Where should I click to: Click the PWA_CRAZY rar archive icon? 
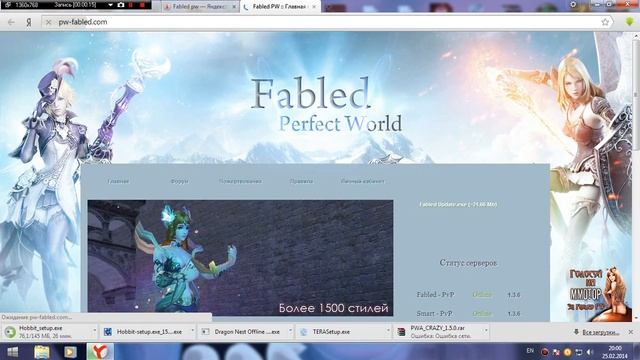coord(401,332)
